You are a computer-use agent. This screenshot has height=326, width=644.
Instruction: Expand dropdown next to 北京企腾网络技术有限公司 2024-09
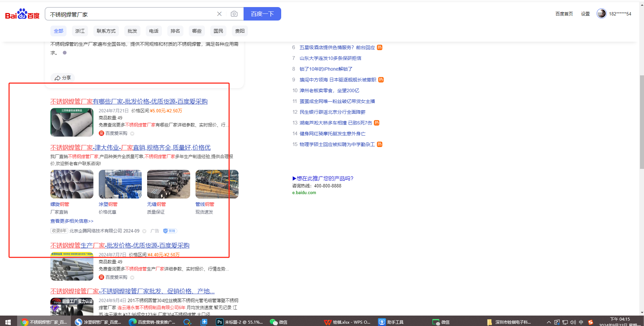[144, 231]
